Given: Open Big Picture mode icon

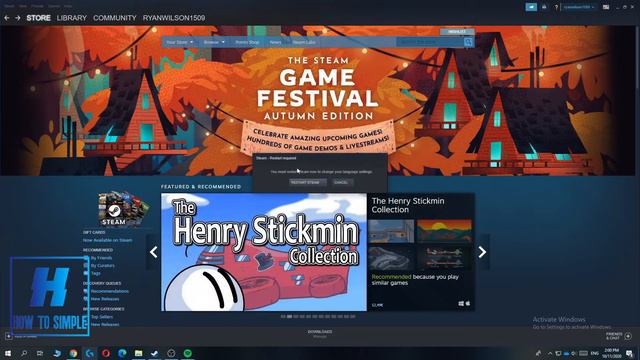Looking at the screenshot, I should (x=606, y=7).
